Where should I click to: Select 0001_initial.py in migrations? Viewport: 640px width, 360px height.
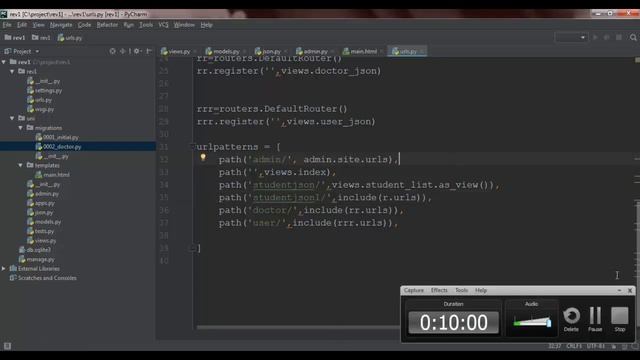pos(57,137)
